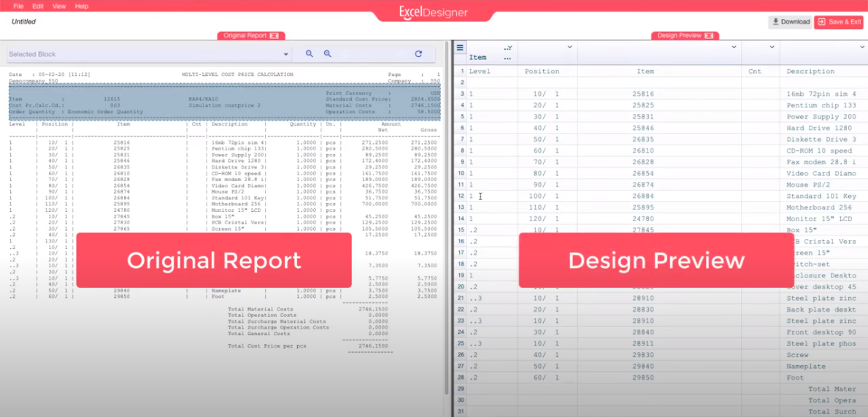Click the Excel Designer logo

pyautogui.click(x=434, y=12)
